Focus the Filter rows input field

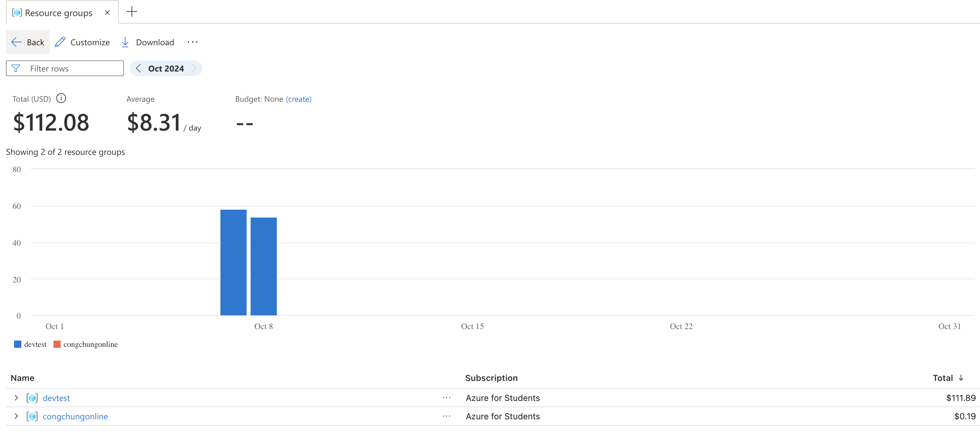65,69
